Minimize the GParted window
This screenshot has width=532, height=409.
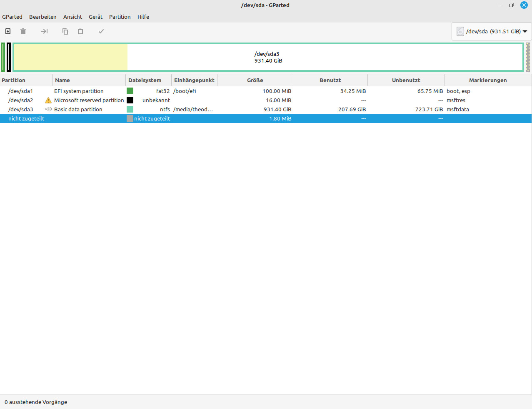pos(499,5)
